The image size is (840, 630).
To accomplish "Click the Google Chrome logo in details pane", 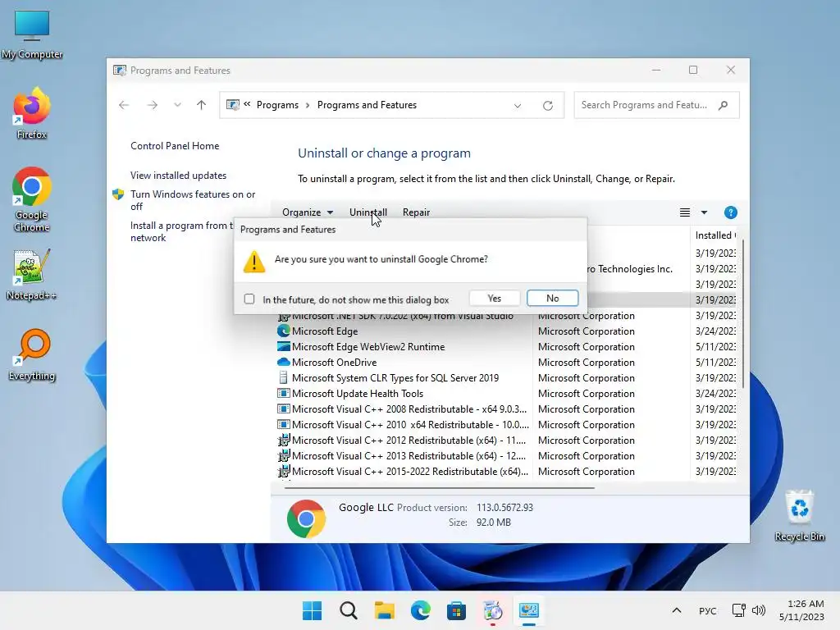I will 306,518.
